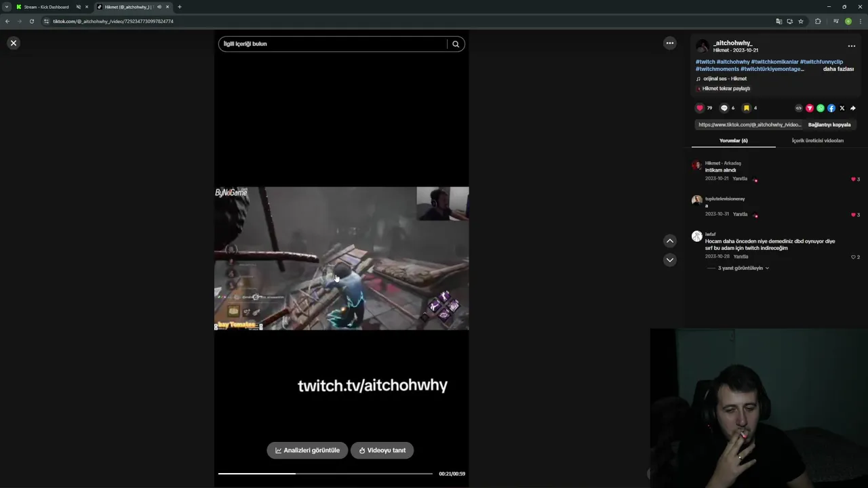Open the browser extensions puzzle icon
Screen dimensions: 868x488
pos(818,21)
